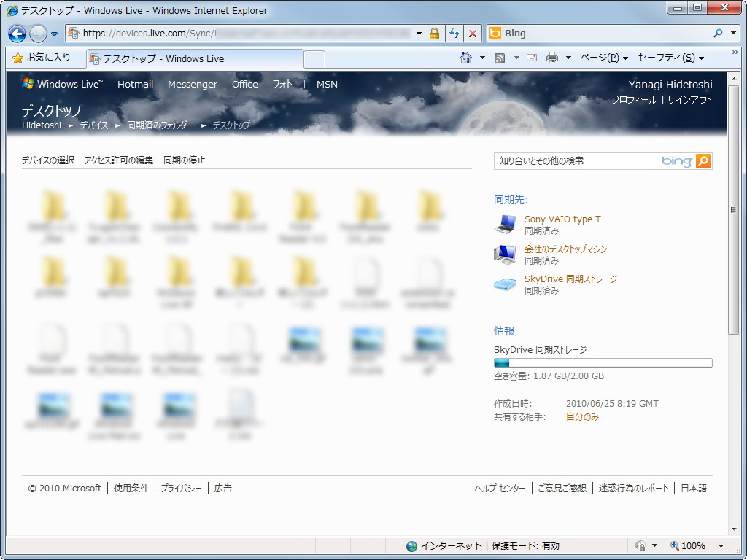Click the refresh icon beside the address bar
Image resolution: width=747 pixels, height=560 pixels.
[x=454, y=34]
